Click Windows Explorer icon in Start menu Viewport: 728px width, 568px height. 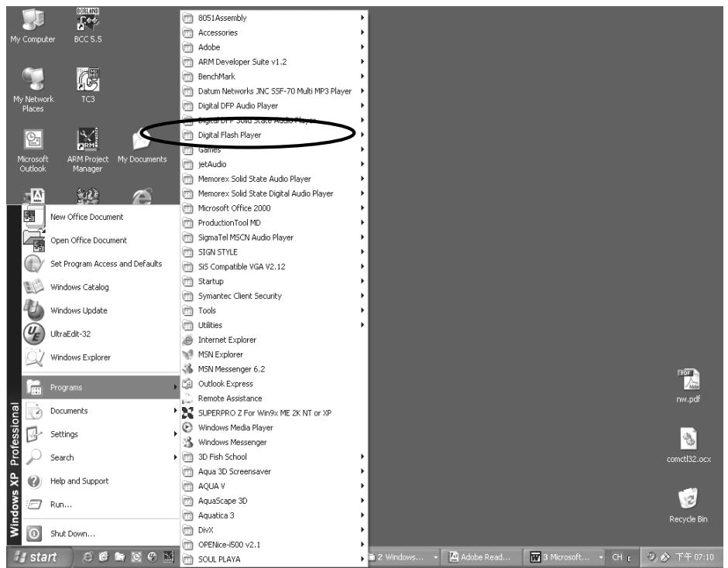pyautogui.click(x=34, y=358)
